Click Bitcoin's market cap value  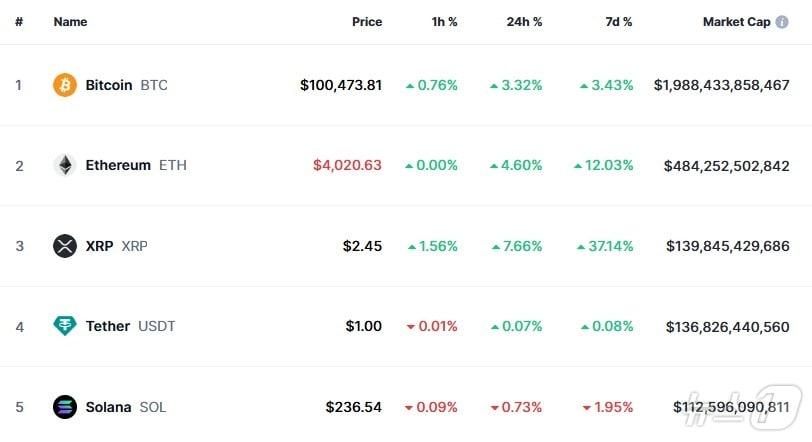coord(721,85)
